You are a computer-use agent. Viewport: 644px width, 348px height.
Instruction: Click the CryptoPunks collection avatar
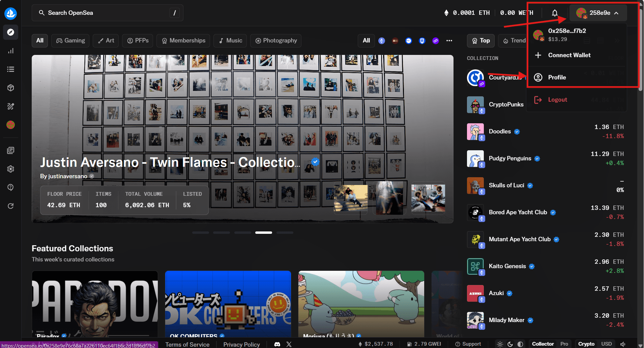[x=475, y=105]
